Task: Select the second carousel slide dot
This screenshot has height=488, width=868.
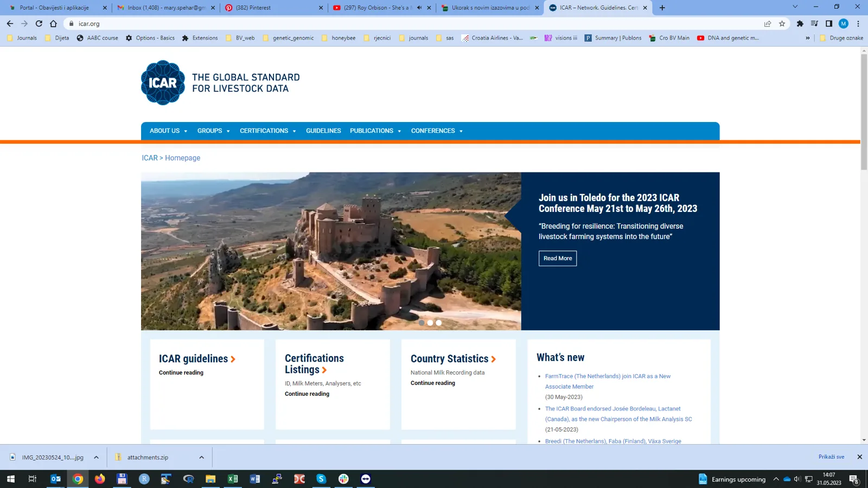Action: coord(430,323)
